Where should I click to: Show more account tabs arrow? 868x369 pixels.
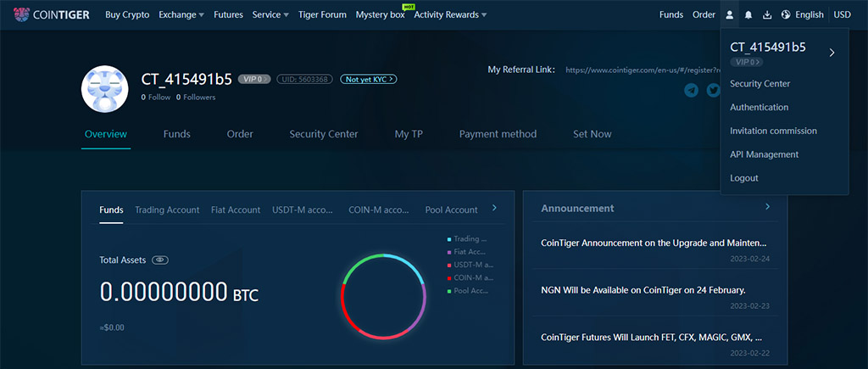point(494,208)
